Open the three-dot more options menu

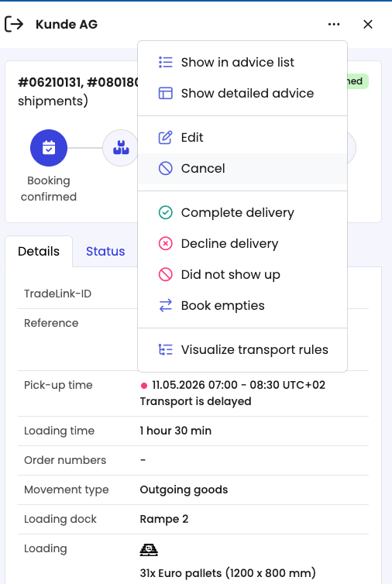point(334,24)
